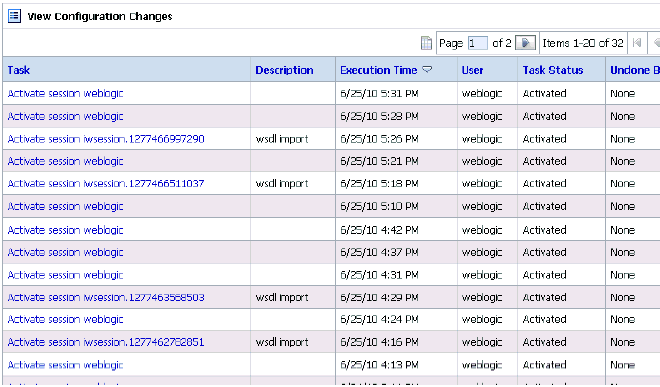The height and width of the screenshot is (387, 660).
Task: Open Activate session weblogic executed 5:10 PM
Action: click(x=65, y=206)
